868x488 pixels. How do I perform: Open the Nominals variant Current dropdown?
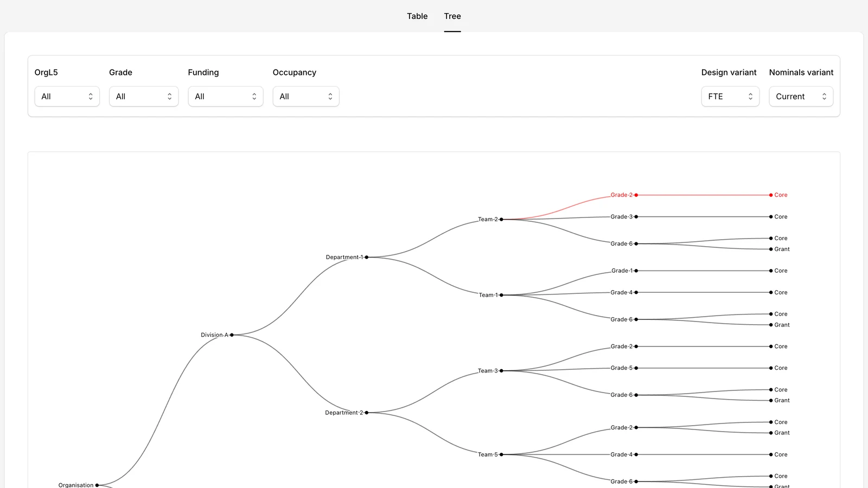(801, 97)
